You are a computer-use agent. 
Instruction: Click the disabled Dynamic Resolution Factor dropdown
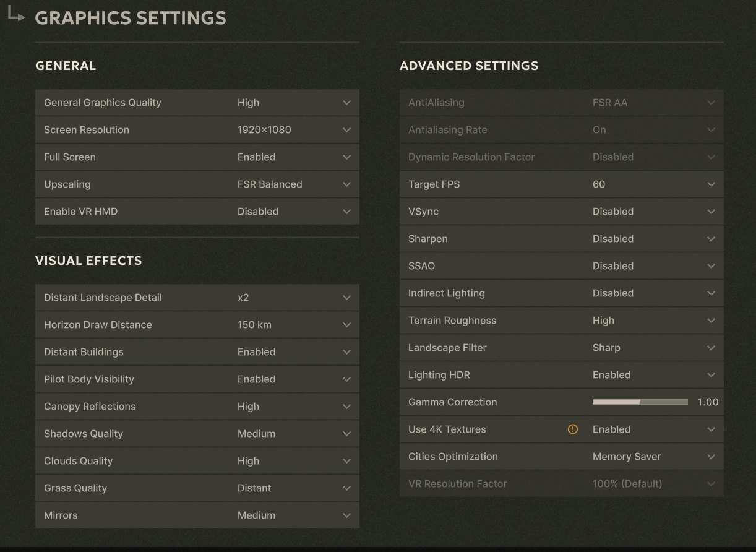562,157
